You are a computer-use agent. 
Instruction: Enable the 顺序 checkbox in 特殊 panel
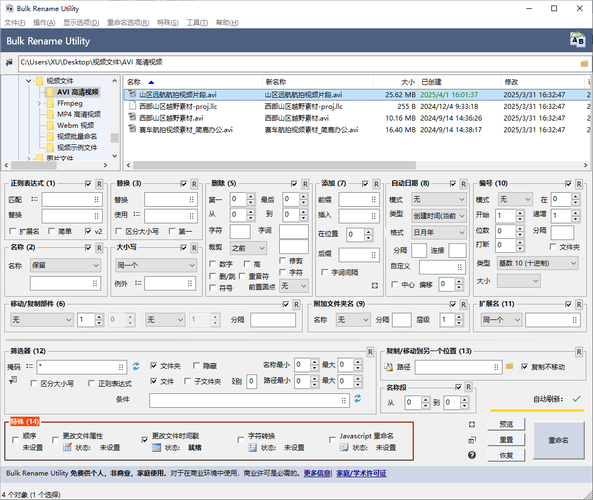point(15,439)
